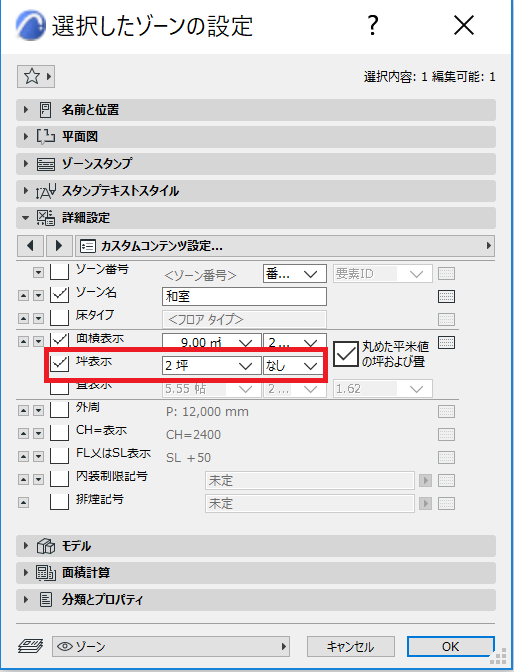The image size is (514, 672).
Task: Open the なし dropdown in 坪表示 row
Action: tap(294, 366)
